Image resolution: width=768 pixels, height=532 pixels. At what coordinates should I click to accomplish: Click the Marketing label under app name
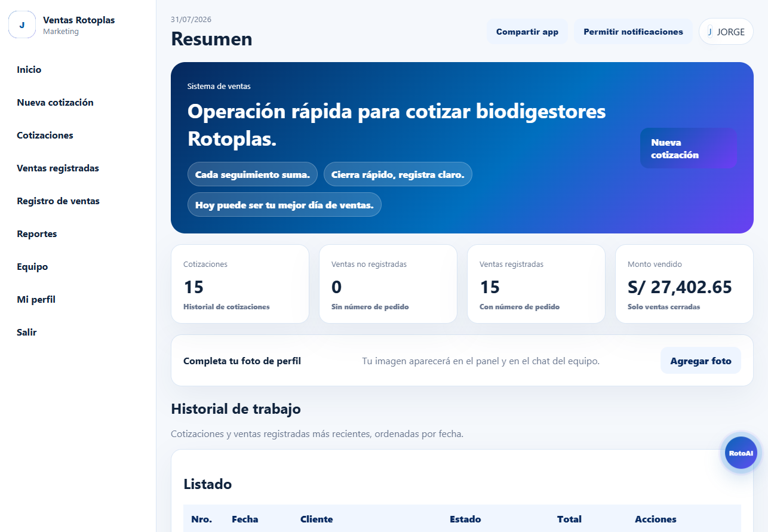[61, 32]
